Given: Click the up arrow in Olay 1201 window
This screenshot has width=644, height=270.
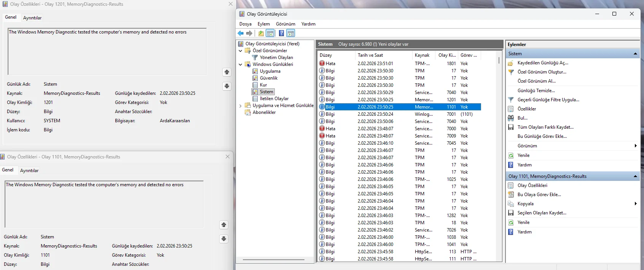Looking at the screenshot, I should coord(227,72).
